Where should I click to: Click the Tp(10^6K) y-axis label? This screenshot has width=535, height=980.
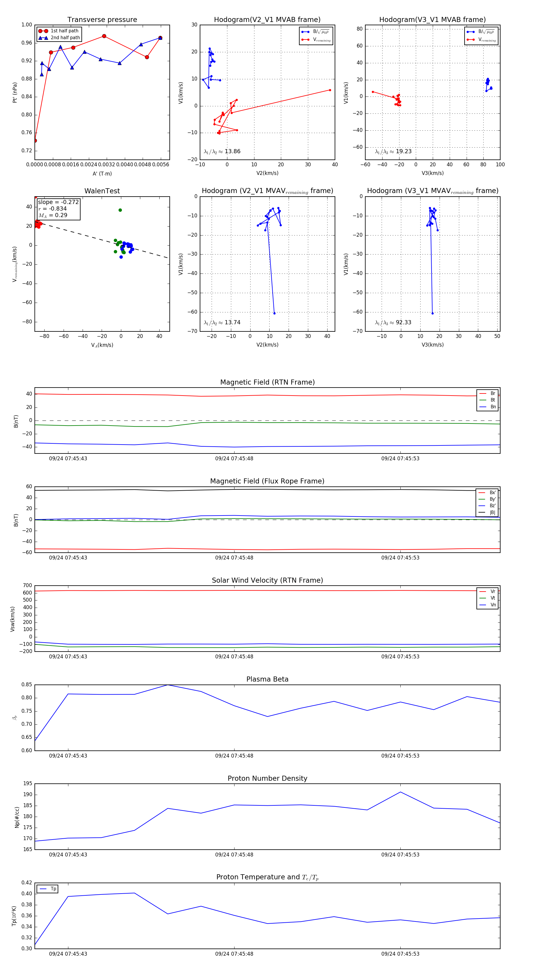point(14,916)
